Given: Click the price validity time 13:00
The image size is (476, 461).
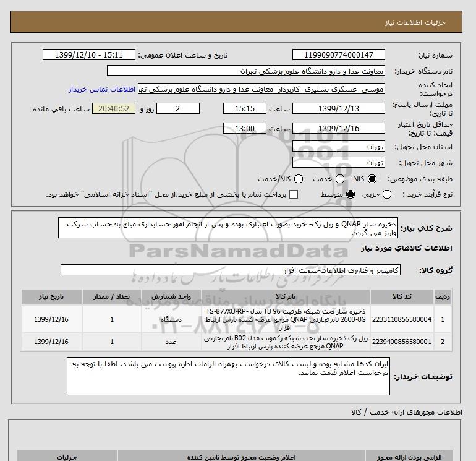Looking at the screenshot, I should pyautogui.click(x=245, y=128).
